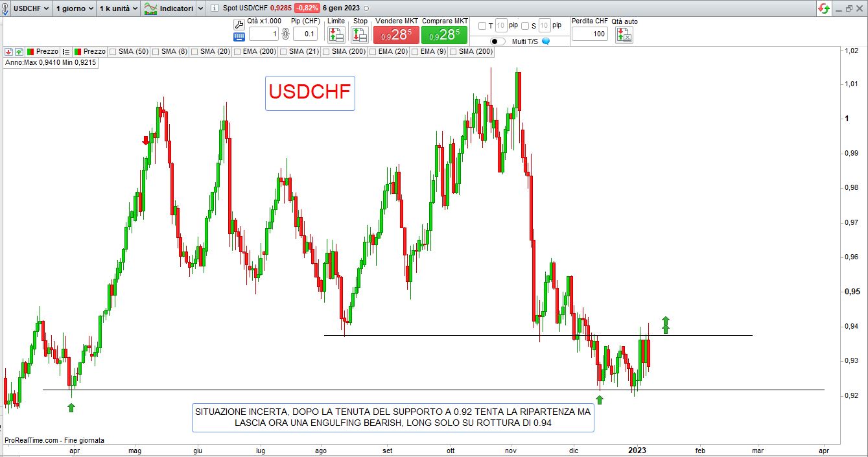Edit the Qtà x1.000 quantity field

point(264,34)
